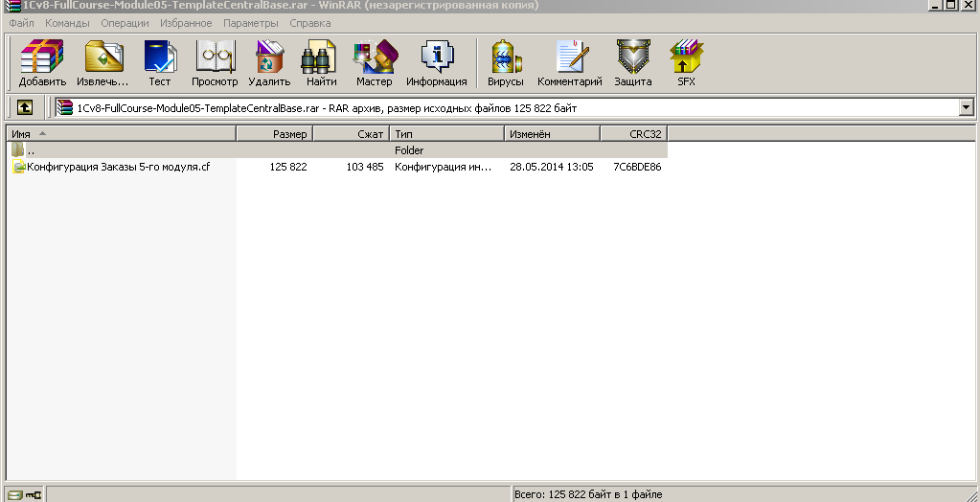Click the Удалить (Delete) toolbar icon
This screenshot has height=502, width=980.
pos(269,63)
